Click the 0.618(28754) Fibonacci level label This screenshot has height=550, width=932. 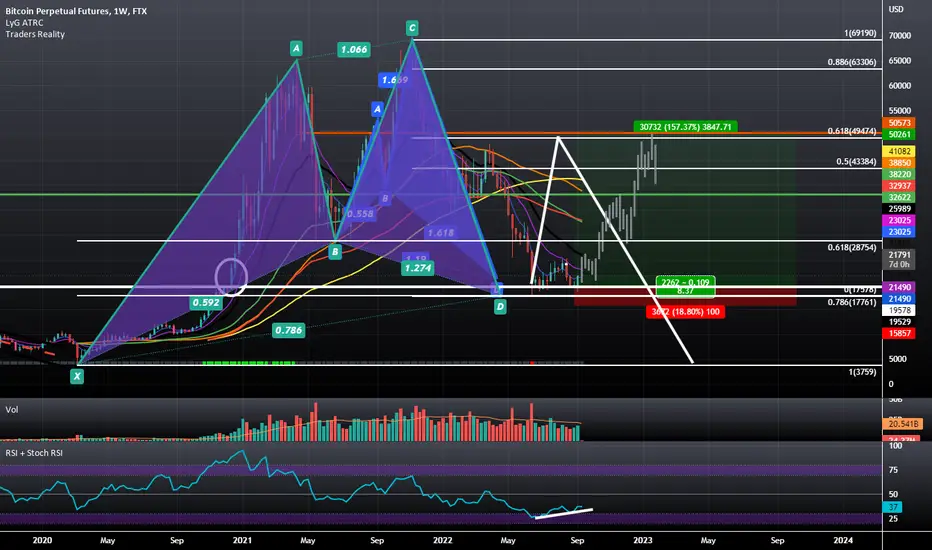852,247
